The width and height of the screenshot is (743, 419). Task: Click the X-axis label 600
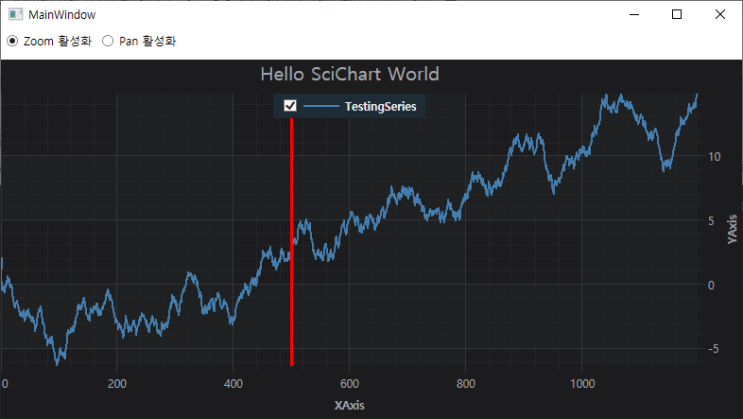point(350,383)
